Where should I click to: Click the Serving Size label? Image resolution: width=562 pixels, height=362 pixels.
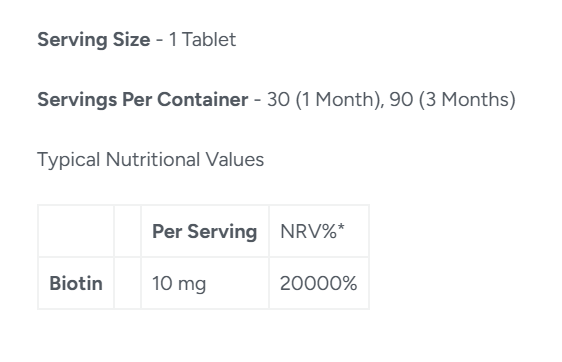click(94, 40)
